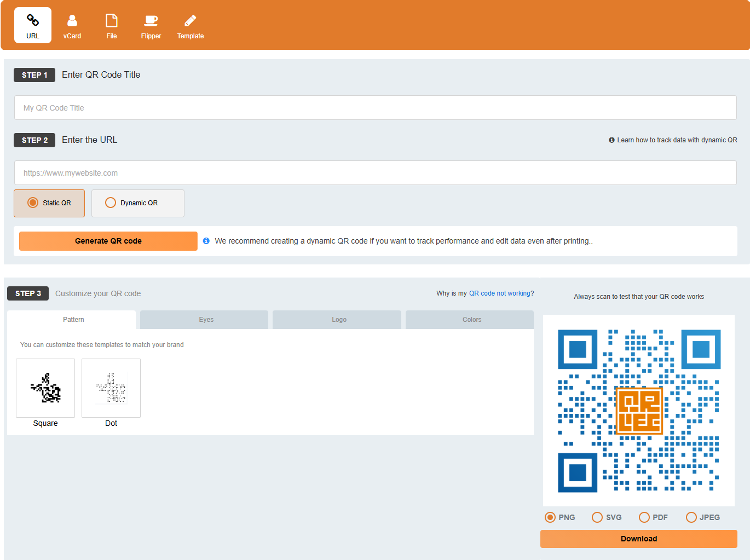The height and width of the screenshot is (560, 750).
Task: Select the Static QR option
Action: click(x=33, y=203)
